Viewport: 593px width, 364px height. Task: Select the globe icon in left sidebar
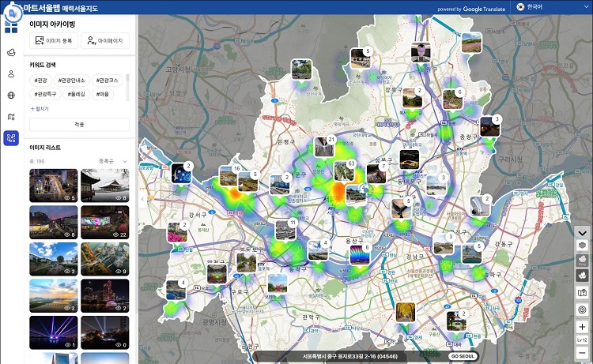click(11, 96)
